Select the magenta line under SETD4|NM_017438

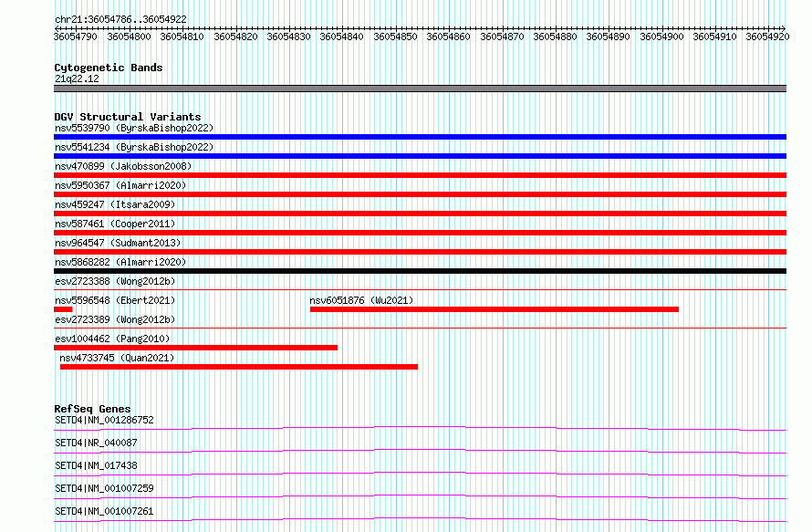(x=420, y=474)
